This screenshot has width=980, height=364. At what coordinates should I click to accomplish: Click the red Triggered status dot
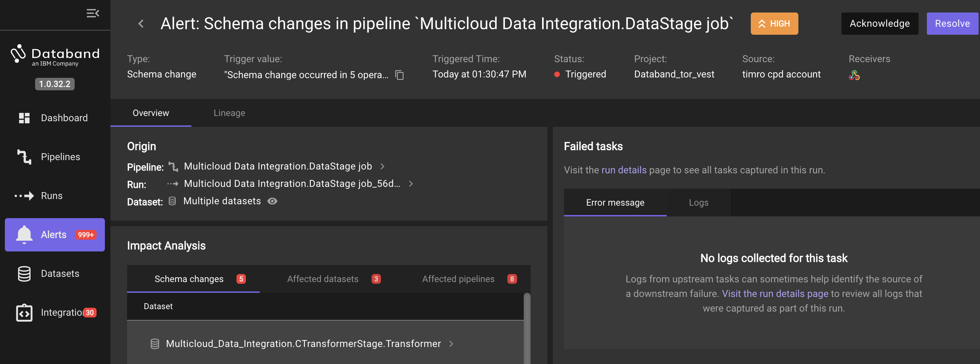coord(557,75)
